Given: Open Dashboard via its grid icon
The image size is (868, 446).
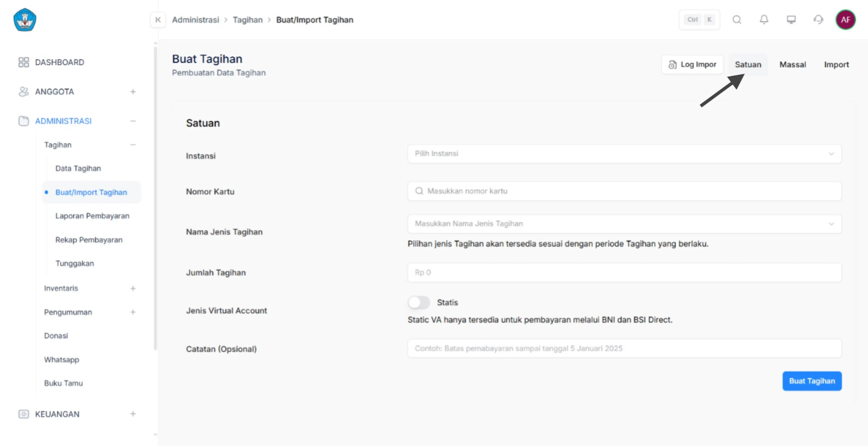Looking at the screenshot, I should pyautogui.click(x=24, y=62).
